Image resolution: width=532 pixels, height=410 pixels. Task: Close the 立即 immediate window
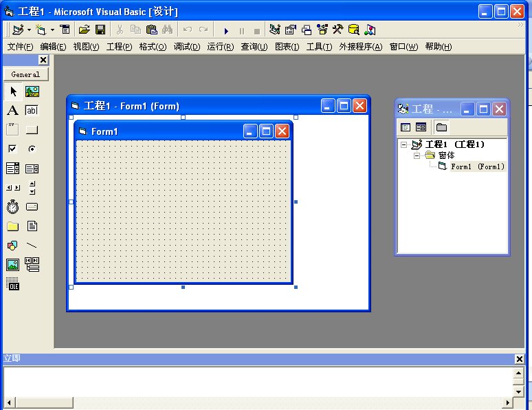click(520, 359)
